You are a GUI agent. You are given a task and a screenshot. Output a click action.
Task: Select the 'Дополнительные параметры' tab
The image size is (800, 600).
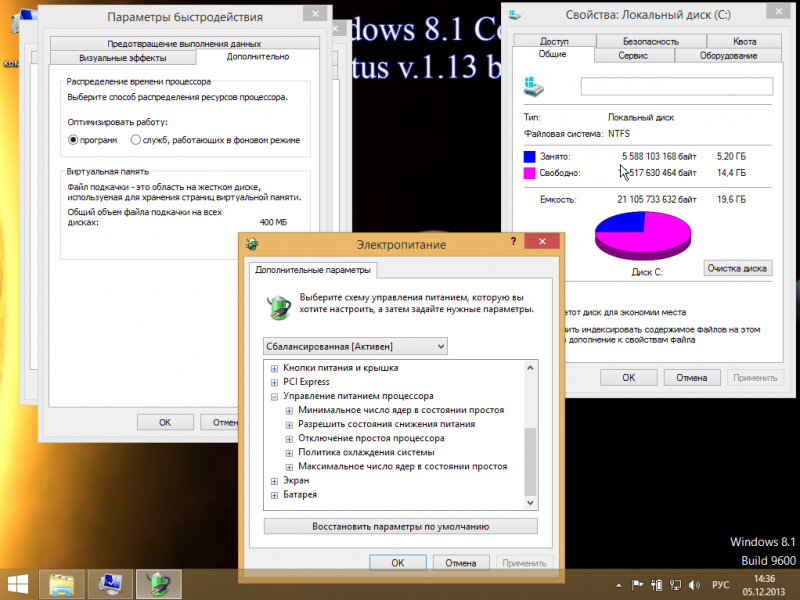313,270
